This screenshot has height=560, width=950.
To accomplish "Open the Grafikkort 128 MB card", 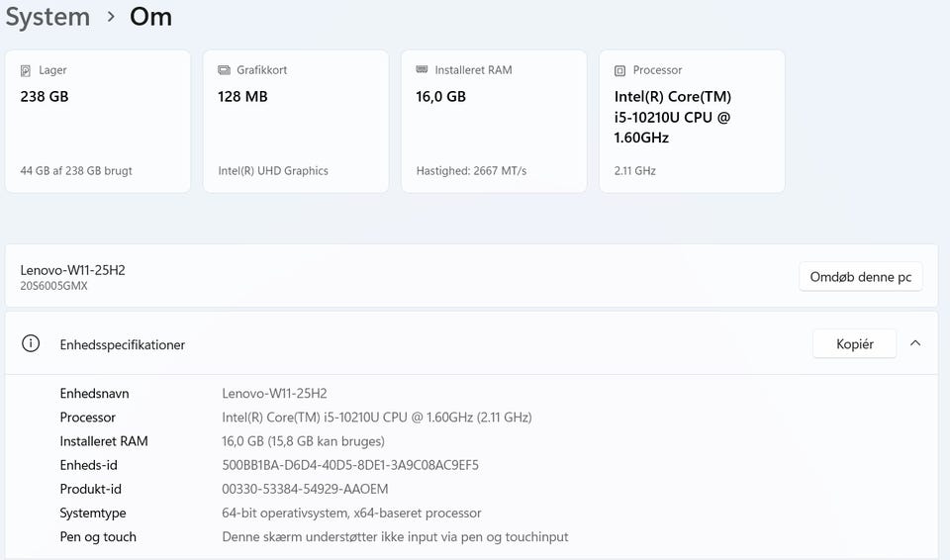I will pos(295,121).
